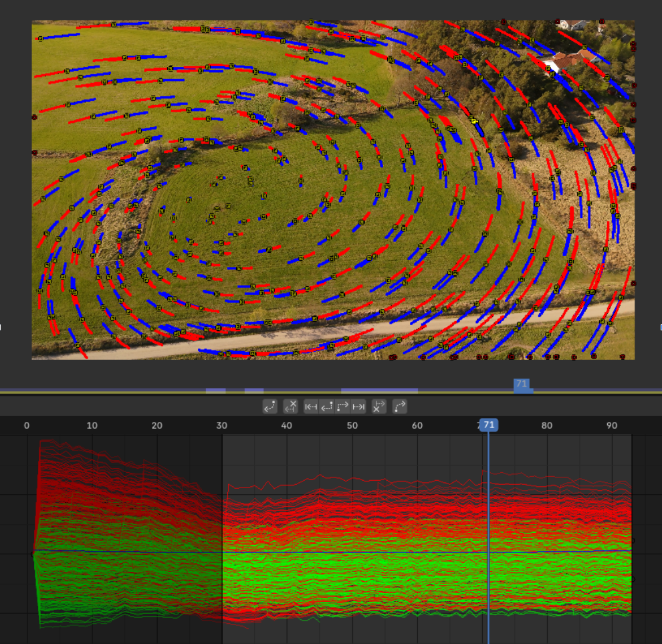Track markers backwards by one frame
Screen dimensions: 662x644
tap(327, 407)
